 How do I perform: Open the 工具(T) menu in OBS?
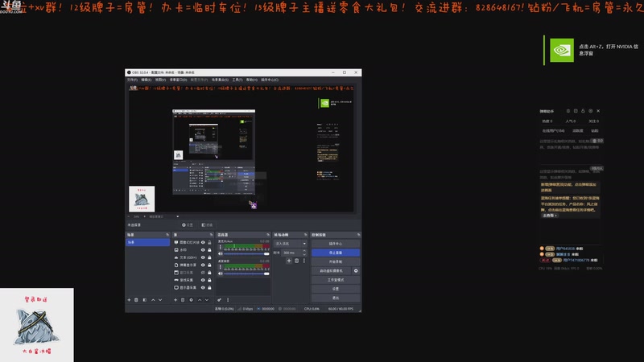237,80
